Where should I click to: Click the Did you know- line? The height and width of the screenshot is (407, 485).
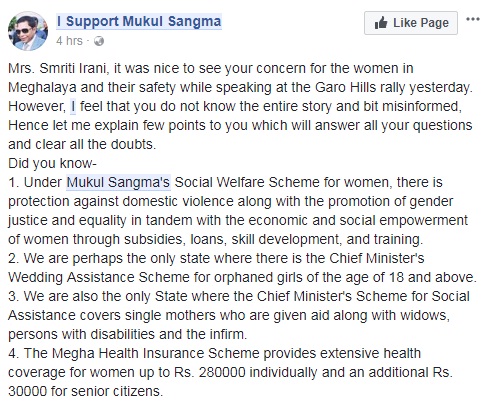(x=52, y=164)
